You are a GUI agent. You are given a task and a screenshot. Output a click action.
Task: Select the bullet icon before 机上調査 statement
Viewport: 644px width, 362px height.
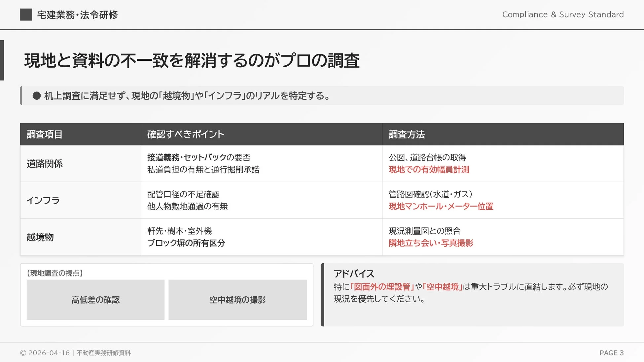[x=37, y=96]
